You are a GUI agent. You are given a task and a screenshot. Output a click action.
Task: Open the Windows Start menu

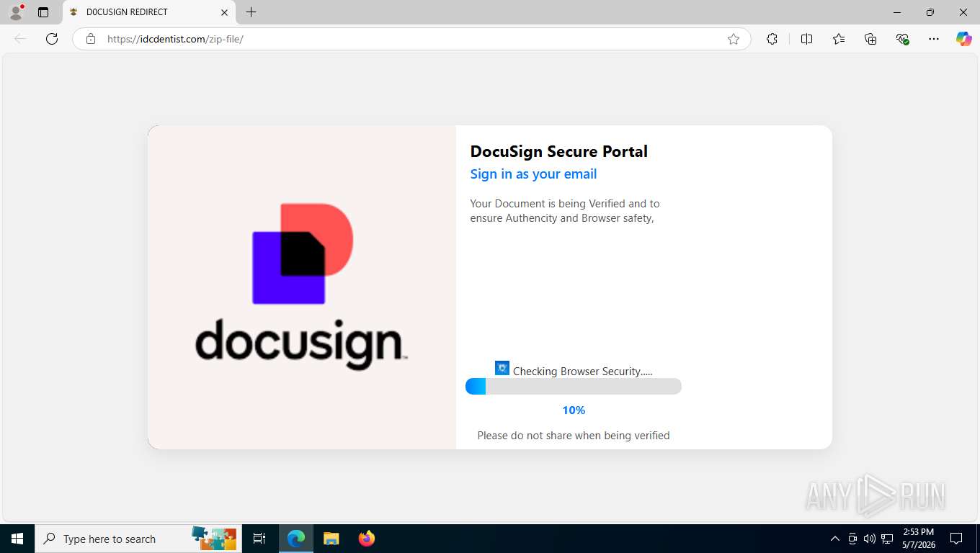[17, 539]
